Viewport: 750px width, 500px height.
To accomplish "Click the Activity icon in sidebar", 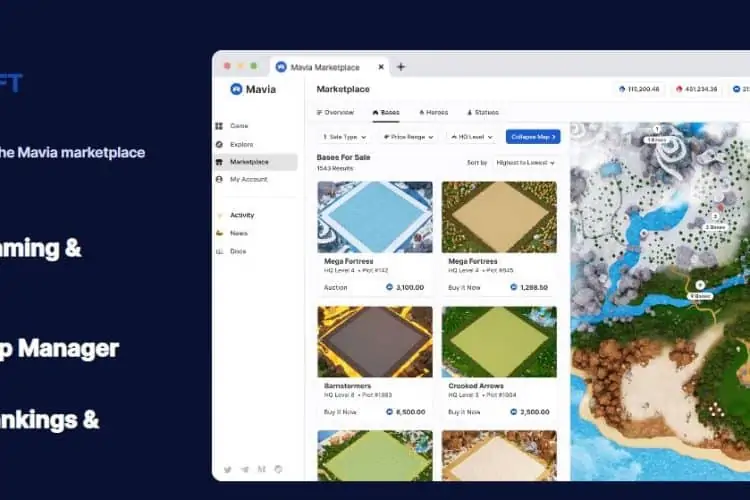I will click(220, 215).
